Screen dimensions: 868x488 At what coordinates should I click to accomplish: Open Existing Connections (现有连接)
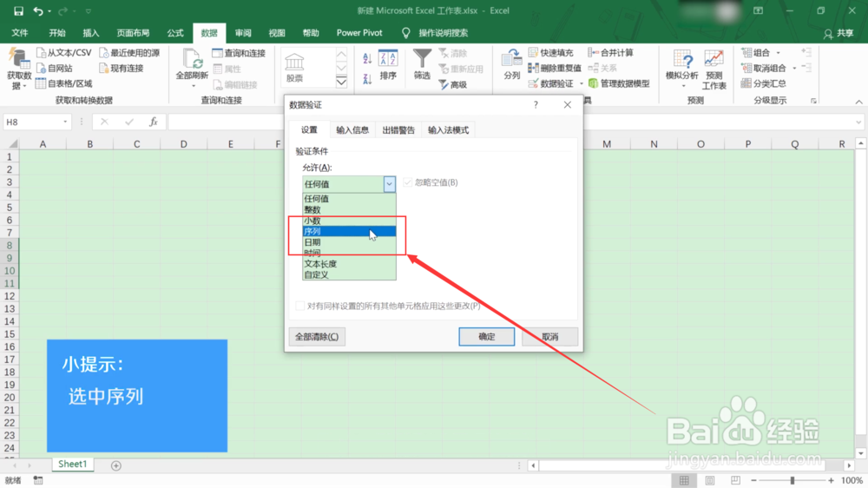point(122,68)
